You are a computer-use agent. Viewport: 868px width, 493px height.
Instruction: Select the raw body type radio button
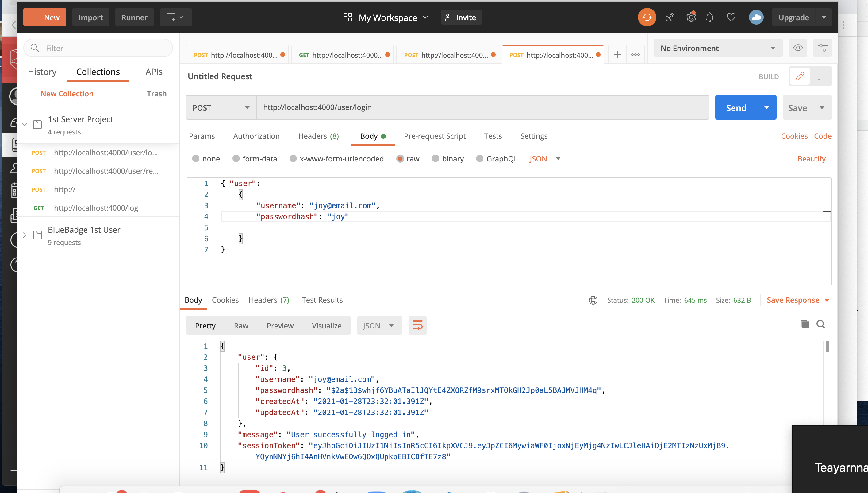(x=401, y=158)
